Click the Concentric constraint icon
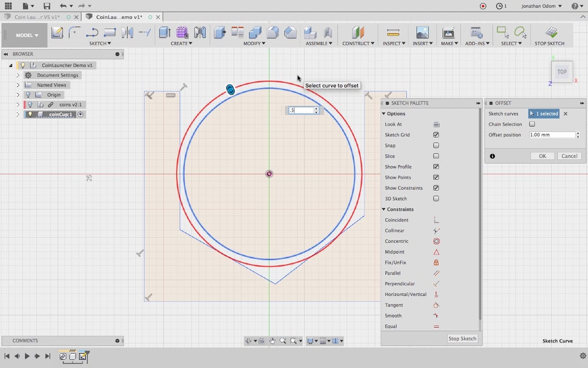Image resolution: width=588 pixels, height=368 pixels. (436, 241)
